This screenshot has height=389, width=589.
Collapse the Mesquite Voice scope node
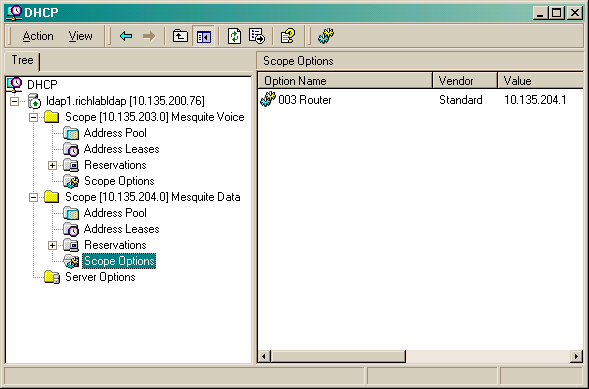click(33, 118)
